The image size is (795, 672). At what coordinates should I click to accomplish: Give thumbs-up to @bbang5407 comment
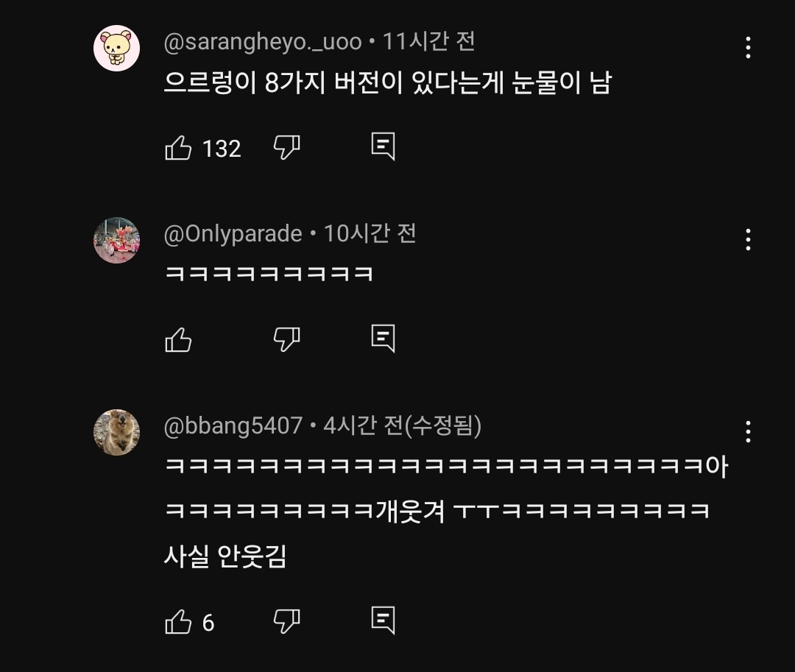178,621
